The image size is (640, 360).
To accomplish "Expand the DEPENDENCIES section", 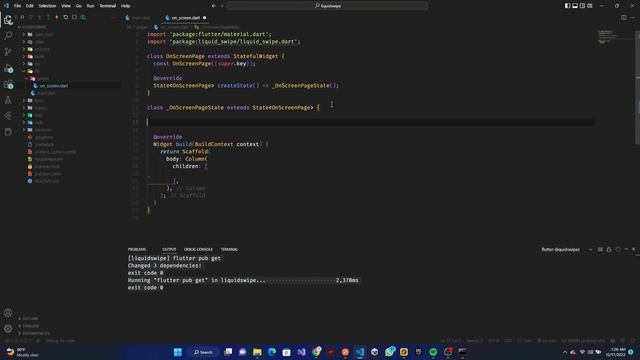I will click(x=33, y=333).
